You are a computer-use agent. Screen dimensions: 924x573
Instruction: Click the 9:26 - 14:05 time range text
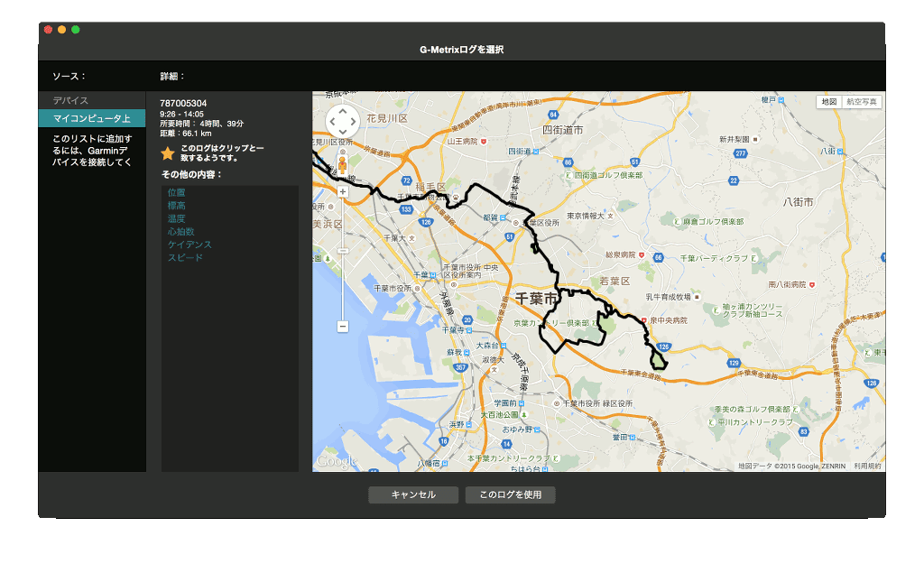(x=181, y=115)
